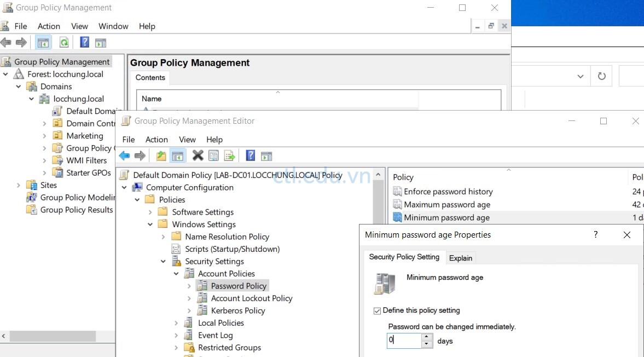This screenshot has height=357, width=644.
Task: Open the Window menu in Group Policy Management
Action: [113, 26]
